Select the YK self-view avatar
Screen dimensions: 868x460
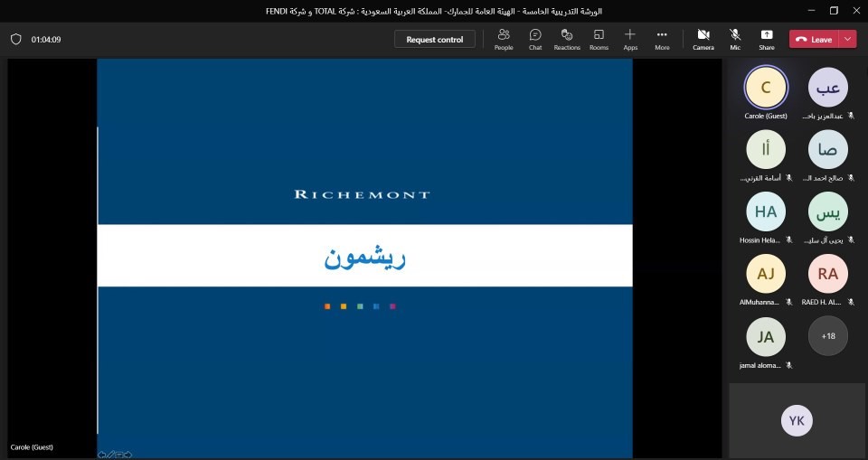[797, 421]
